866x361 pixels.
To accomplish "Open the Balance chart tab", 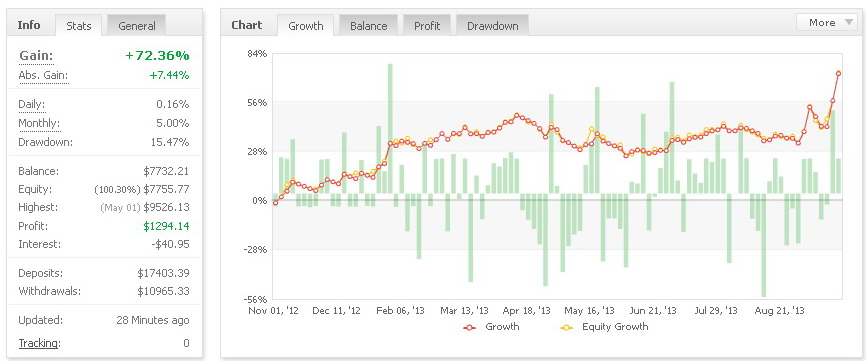I will point(368,25).
